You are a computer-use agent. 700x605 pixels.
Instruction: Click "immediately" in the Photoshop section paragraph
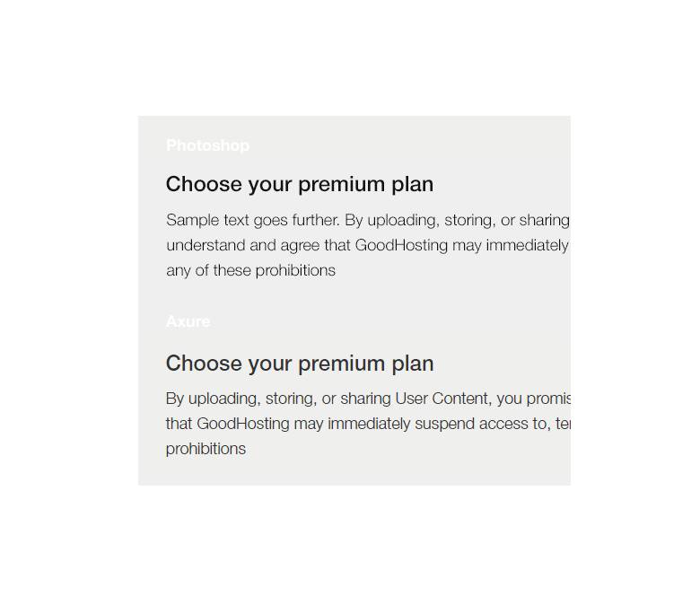[x=527, y=245]
